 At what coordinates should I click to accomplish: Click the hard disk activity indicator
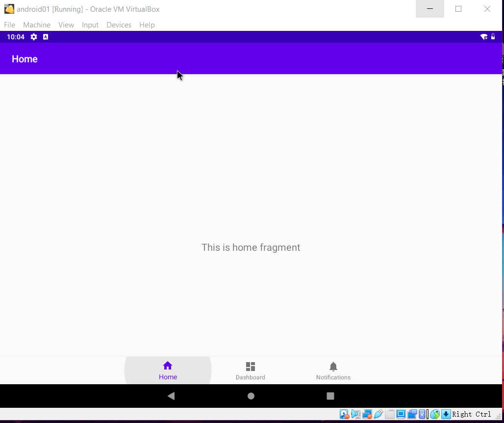point(345,414)
